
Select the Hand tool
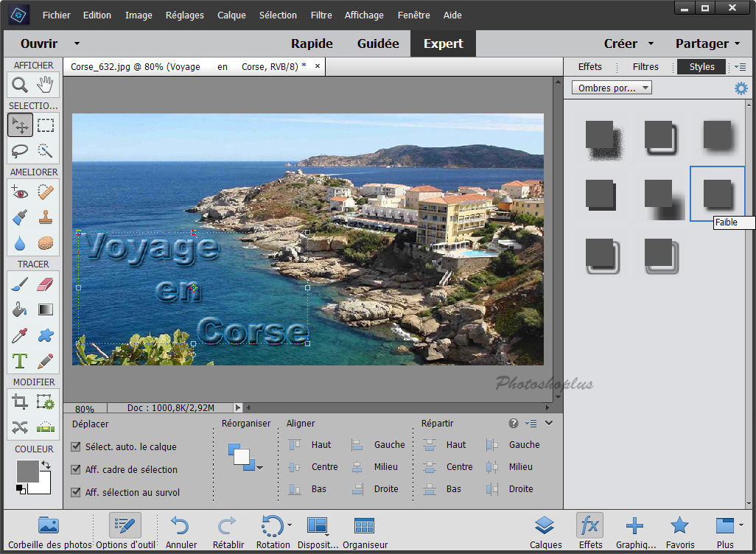pos(46,85)
